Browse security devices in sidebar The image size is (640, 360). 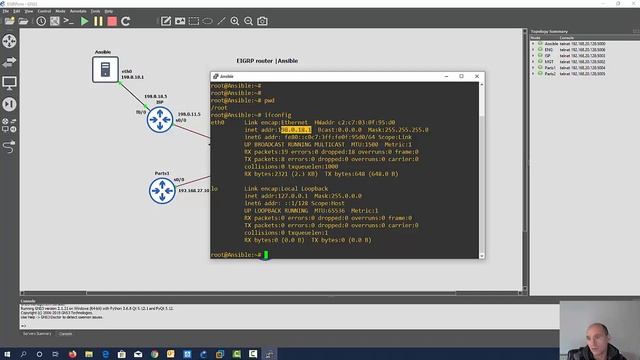click(9, 104)
